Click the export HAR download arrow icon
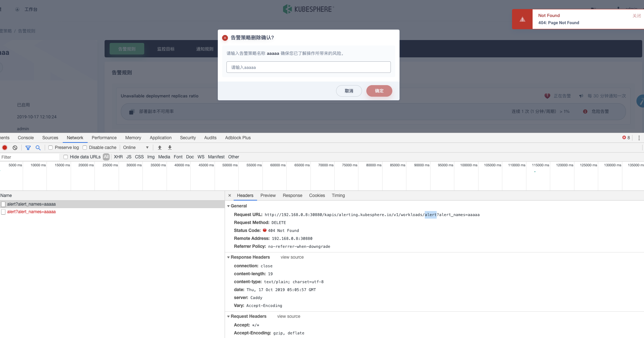Screen dimensions: 644x338 [170, 148]
